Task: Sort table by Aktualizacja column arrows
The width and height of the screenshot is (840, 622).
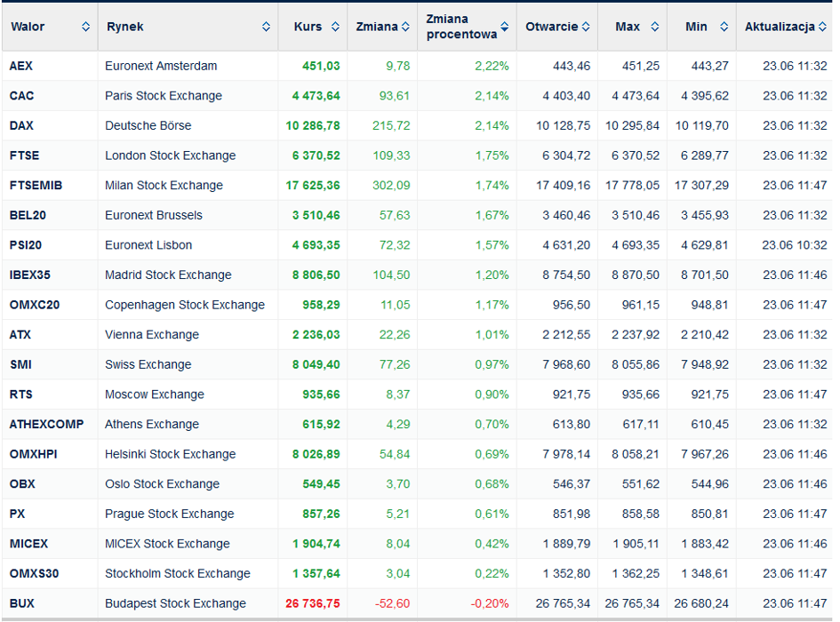Action: (822, 27)
